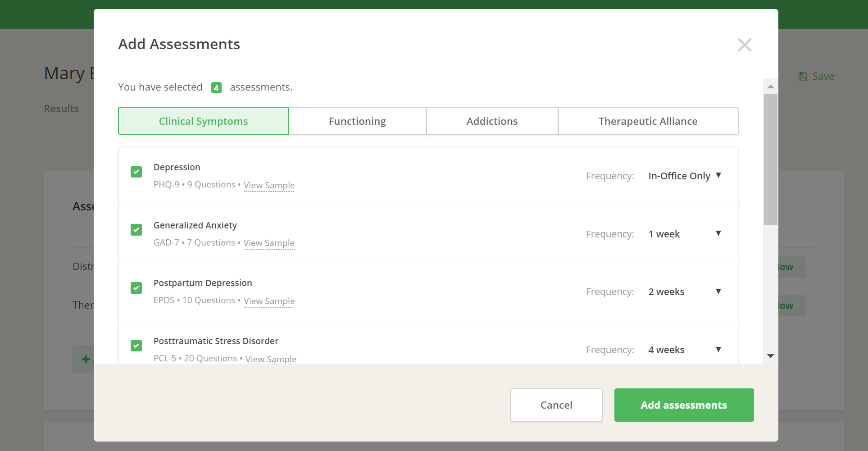Click the scrollbar up arrow
868x451 pixels.
771,86
